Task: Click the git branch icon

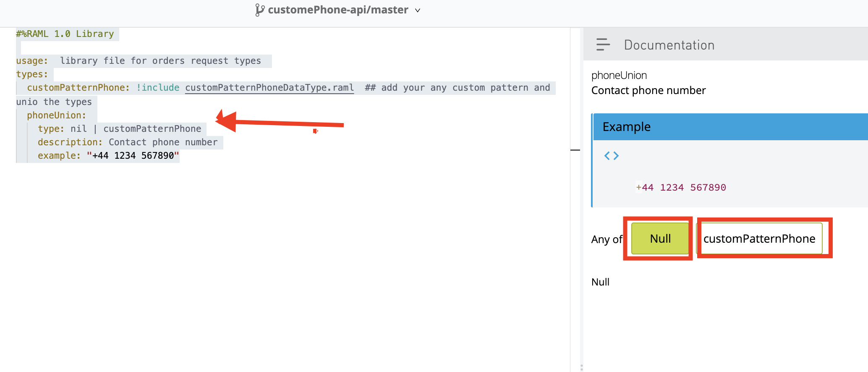Action: coord(260,10)
